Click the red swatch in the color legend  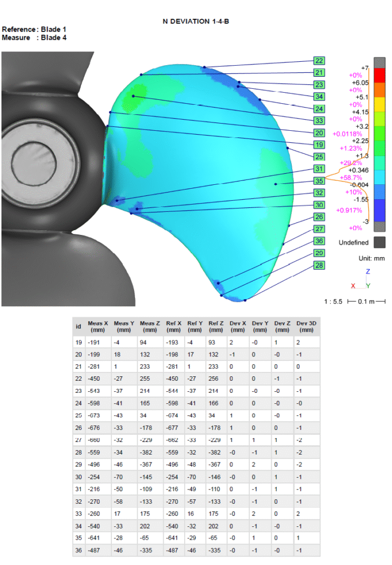tap(379, 74)
